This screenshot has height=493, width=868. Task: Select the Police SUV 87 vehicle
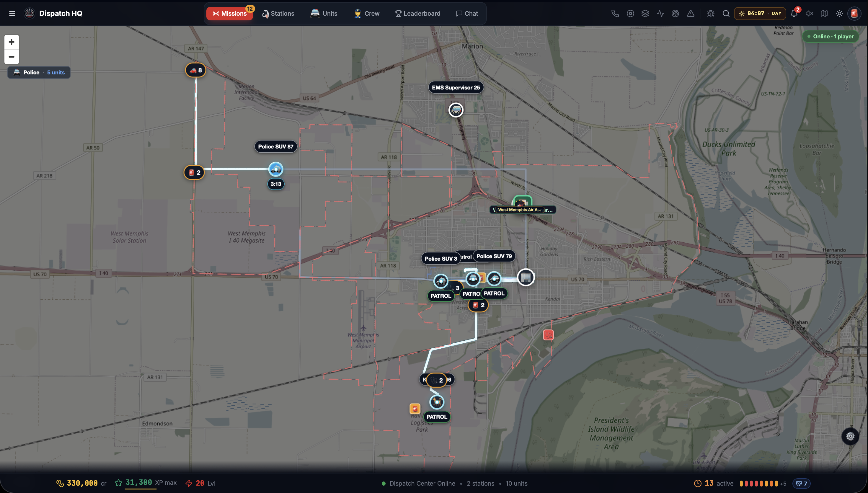point(276,169)
